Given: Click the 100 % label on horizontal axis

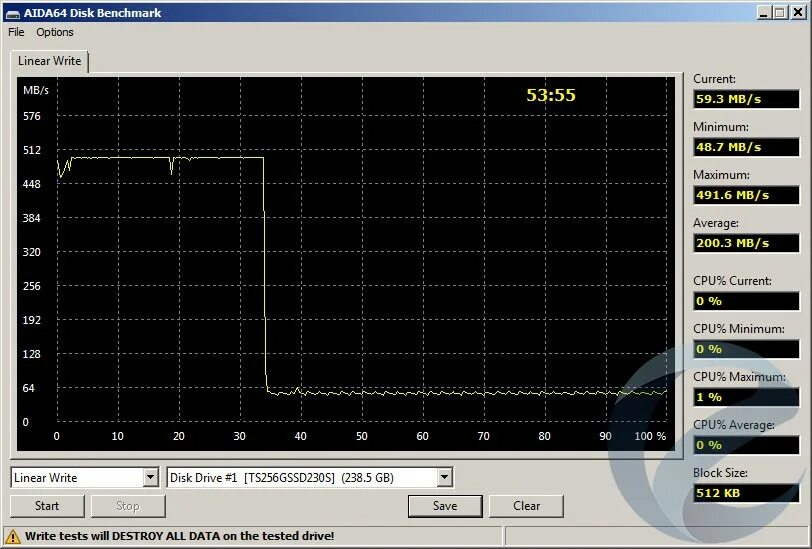Looking at the screenshot, I should tap(650, 436).
